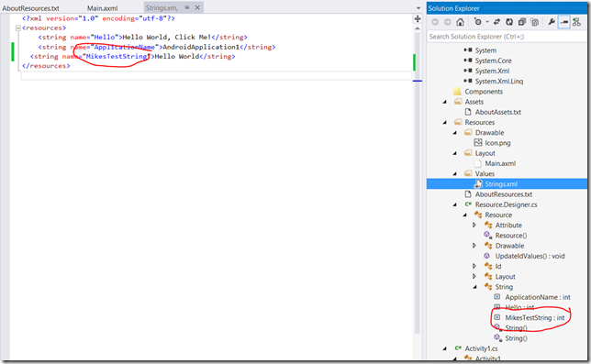The height and width of the screenshot is (364, 591).
Task: Select AboutAssets.txt file
Action: (498, 112)
